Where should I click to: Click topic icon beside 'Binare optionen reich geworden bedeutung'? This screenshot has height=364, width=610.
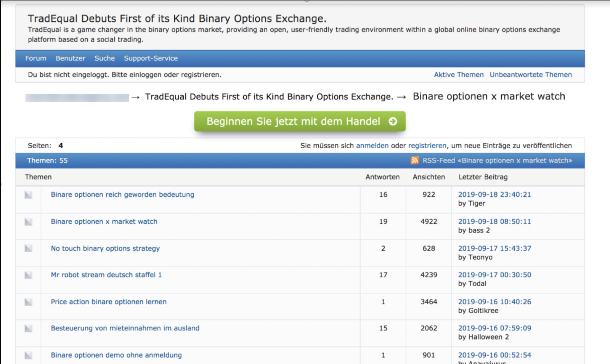coord(29,195)
